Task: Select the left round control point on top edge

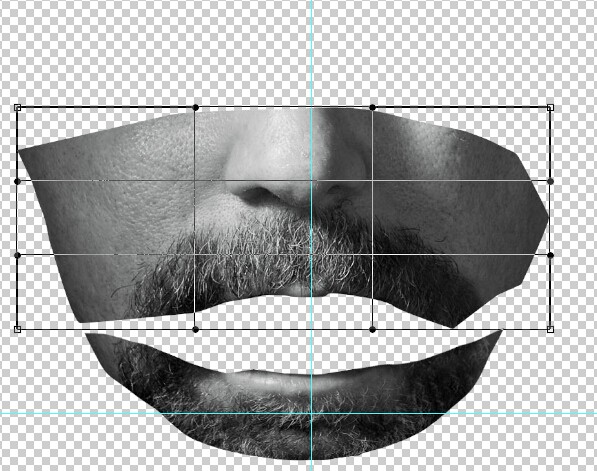Action: coord(195,108)
